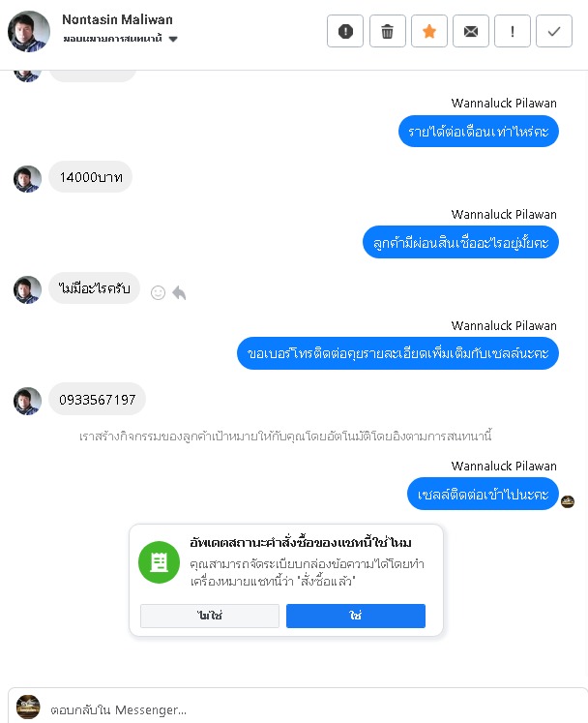Click the Nontasin Maliwan name in header
The image size is (588, 723).
pyautogui.click(x=117, y=19)
